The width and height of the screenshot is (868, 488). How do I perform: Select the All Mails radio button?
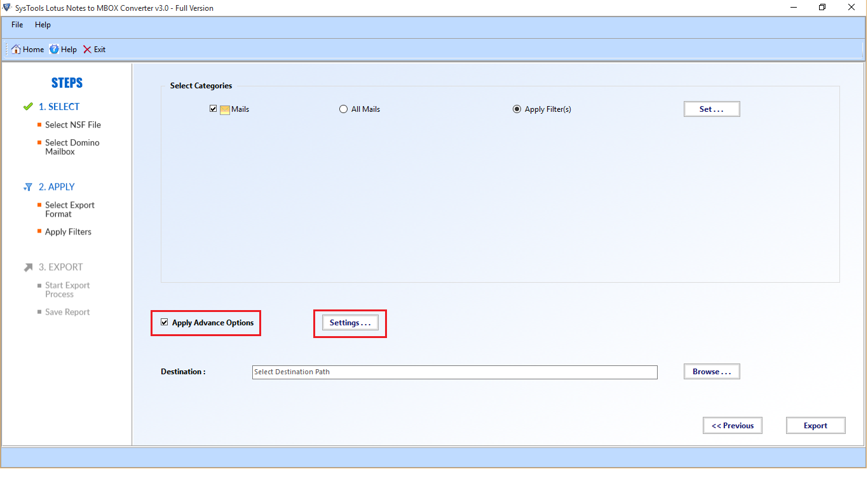coord(344,109)
